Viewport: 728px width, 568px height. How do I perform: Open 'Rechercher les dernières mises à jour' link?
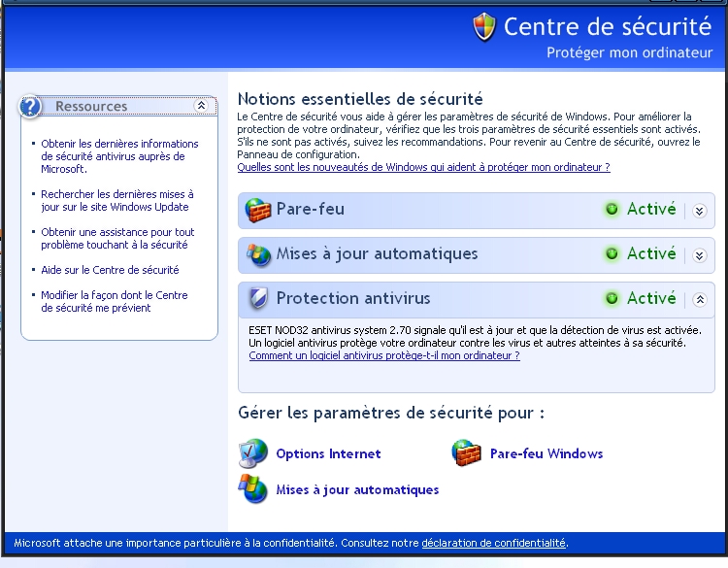pos(116,200)
